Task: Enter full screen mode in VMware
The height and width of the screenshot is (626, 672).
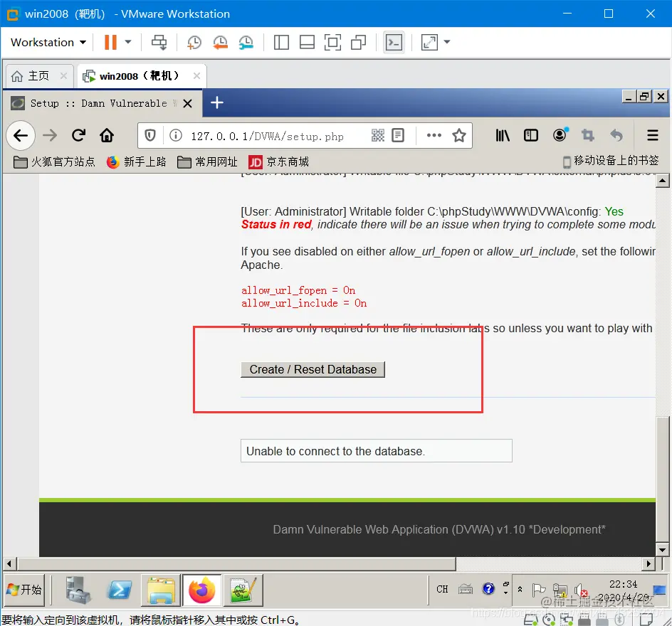Action: 332,43
